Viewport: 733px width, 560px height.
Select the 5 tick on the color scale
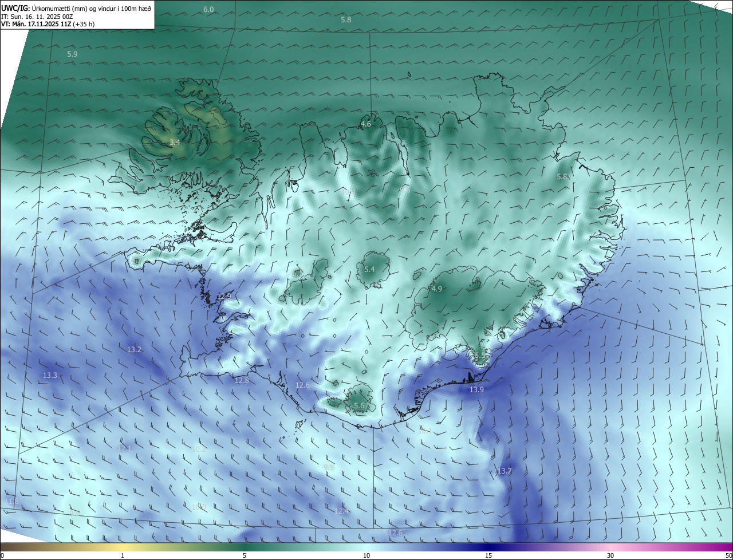pyautogui.click(x=245, y=555)
